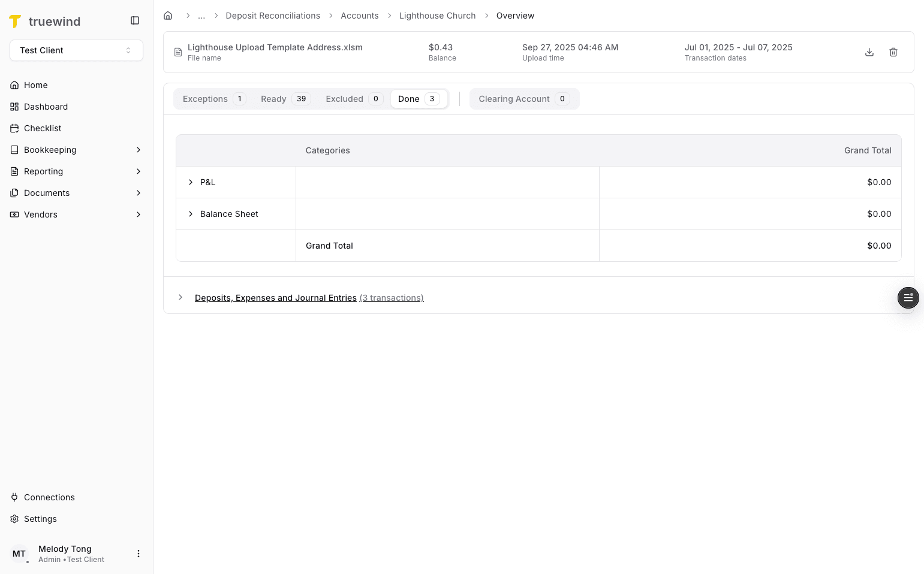Expand the Balance Sheet category row
924x574 pixels.
click(x=191, y=214)
